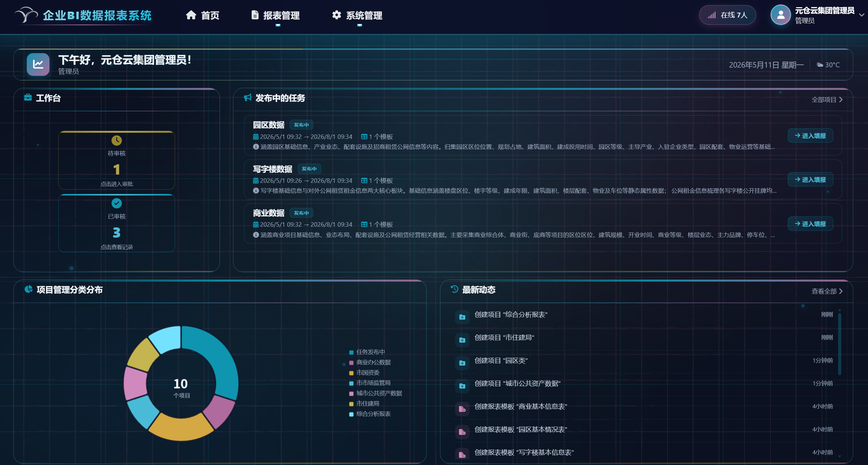868x465 pixels.
Task: Click the history clock icon beside 最新动态
Action: click(454, 289)
